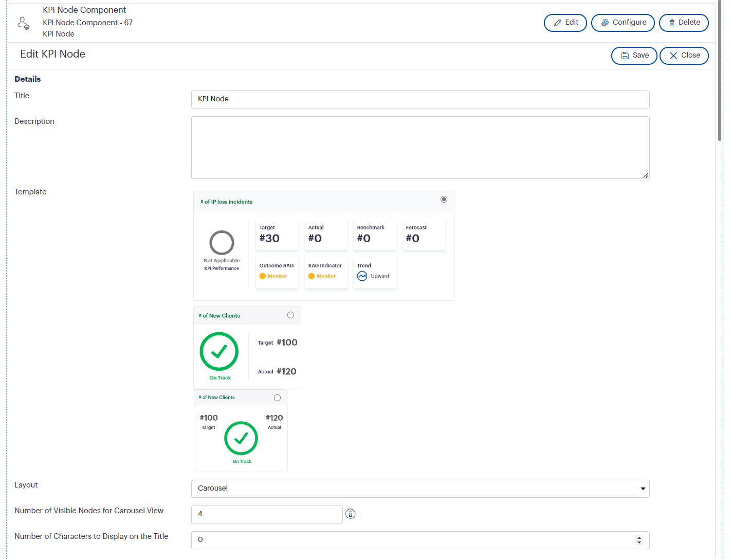Close the Edit KPI Node form
731x560 pixels.
point(684,56)
